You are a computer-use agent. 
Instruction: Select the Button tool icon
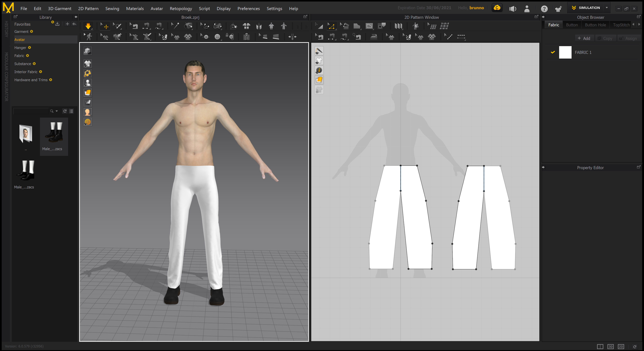click(217, 37)
